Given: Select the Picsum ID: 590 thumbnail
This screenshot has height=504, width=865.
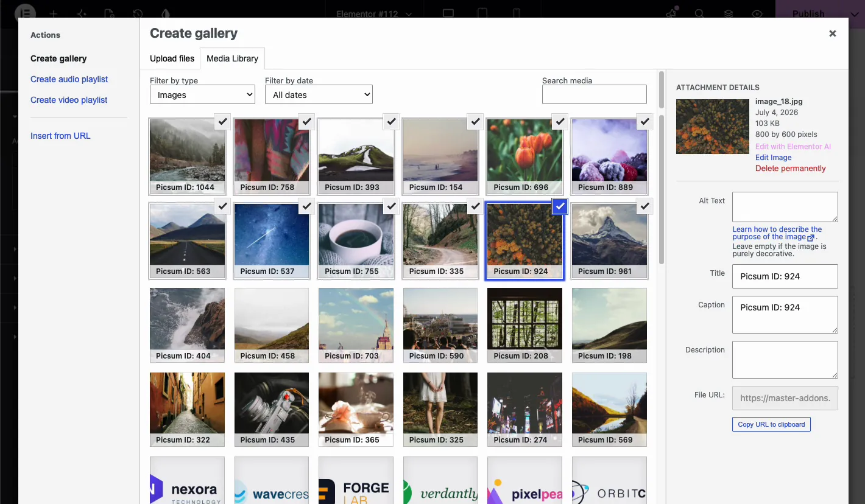Looking at the screenshot, I should 440,326.
